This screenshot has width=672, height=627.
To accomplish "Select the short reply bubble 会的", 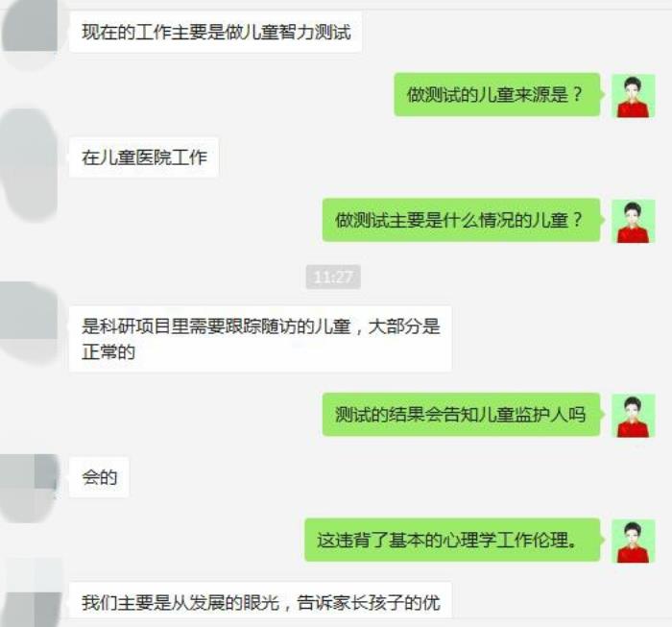I will pos(99,477).
